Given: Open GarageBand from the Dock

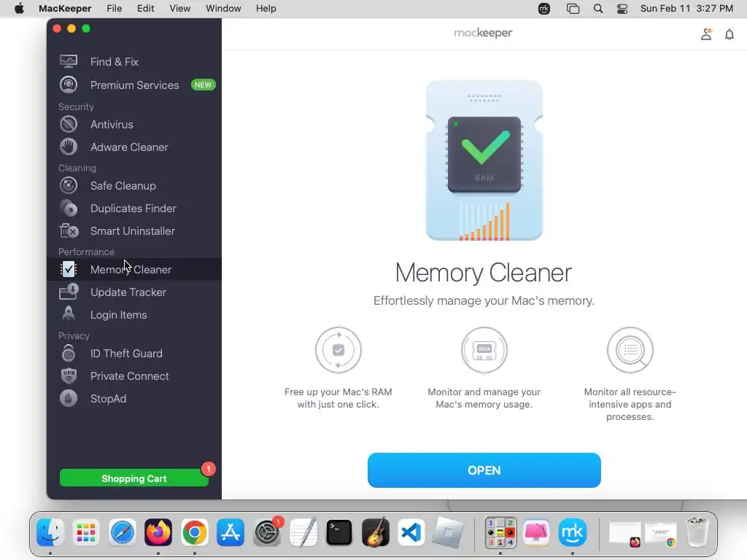Looking at the screenshot, I should (375, 532).
